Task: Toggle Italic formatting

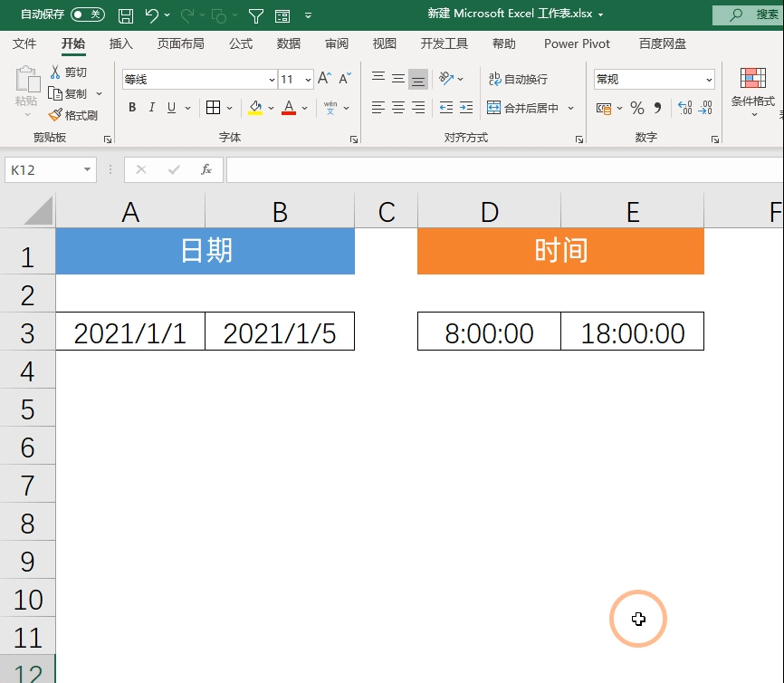Action: (152, 107)
